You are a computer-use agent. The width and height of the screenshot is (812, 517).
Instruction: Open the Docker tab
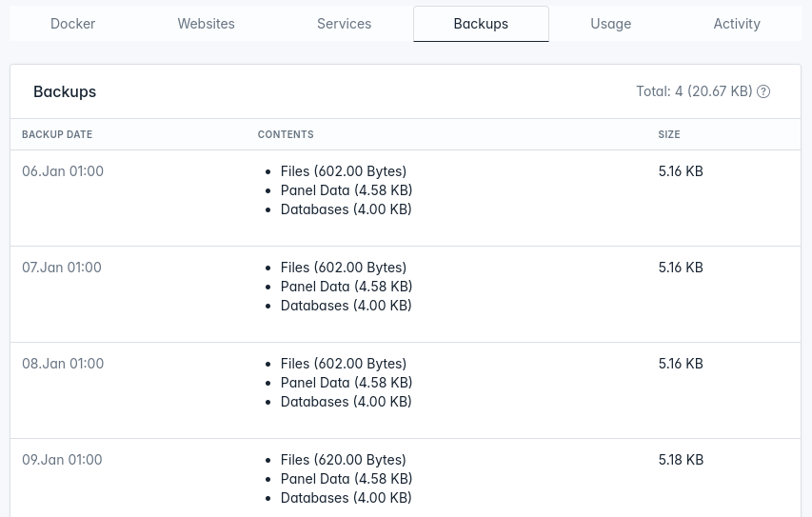[x=72, y=24]
